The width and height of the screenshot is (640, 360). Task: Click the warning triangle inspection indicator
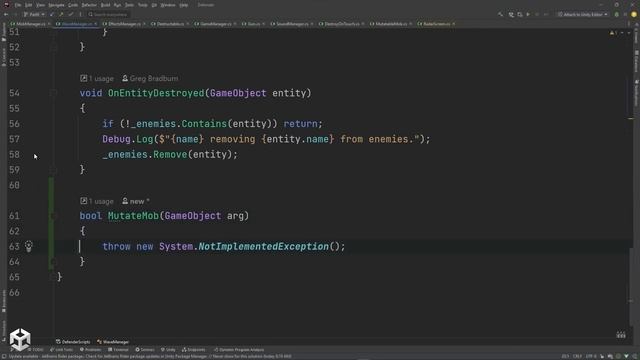point(612,33)
